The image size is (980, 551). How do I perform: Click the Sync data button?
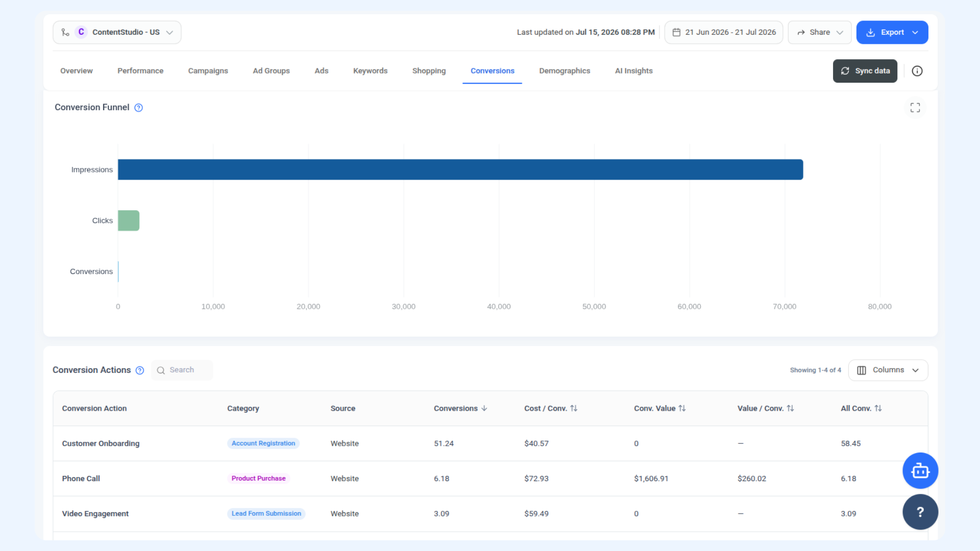tap(865, 71)
